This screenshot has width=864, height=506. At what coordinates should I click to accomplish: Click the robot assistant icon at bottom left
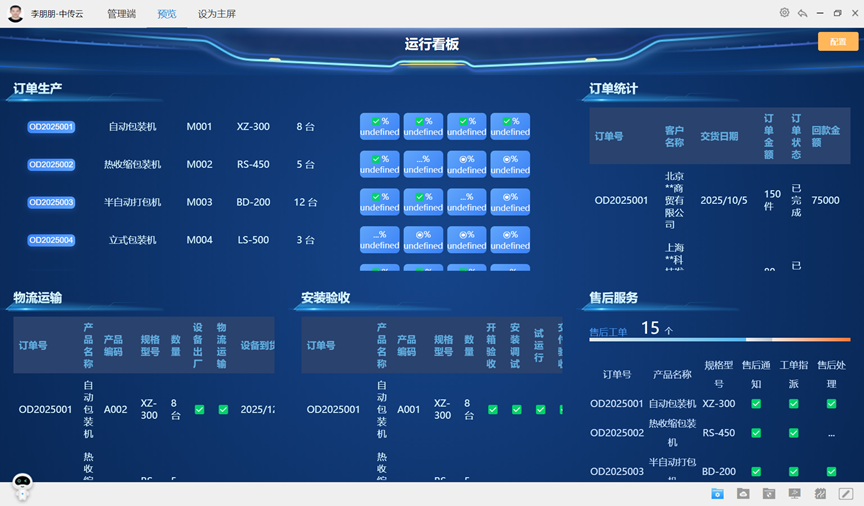point(22,487)
